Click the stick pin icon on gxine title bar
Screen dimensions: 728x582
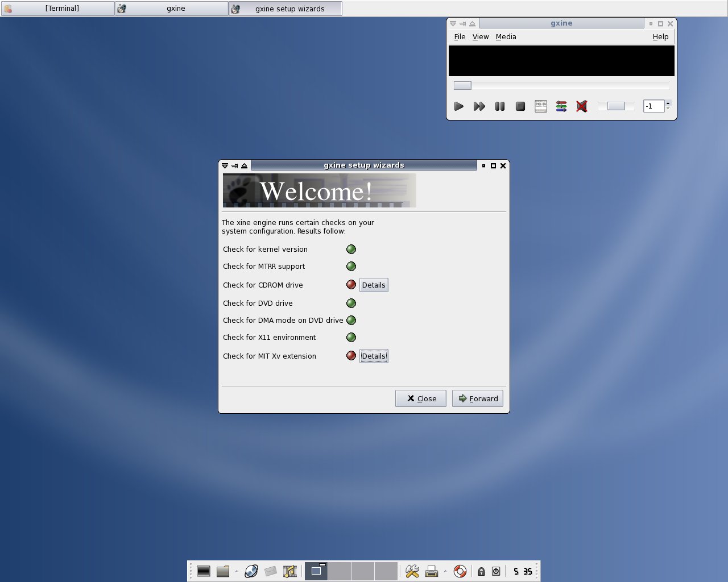[462, 24]
